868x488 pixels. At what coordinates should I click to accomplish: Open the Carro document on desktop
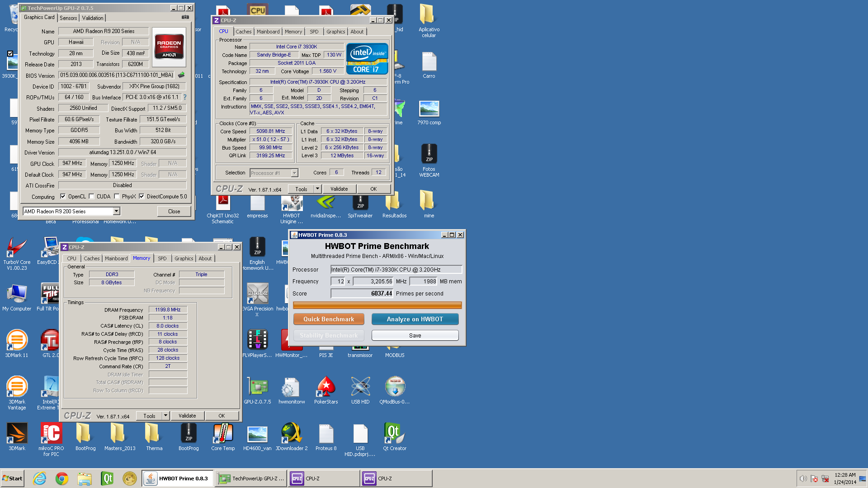pyautogui.click(x=429, y=65)
